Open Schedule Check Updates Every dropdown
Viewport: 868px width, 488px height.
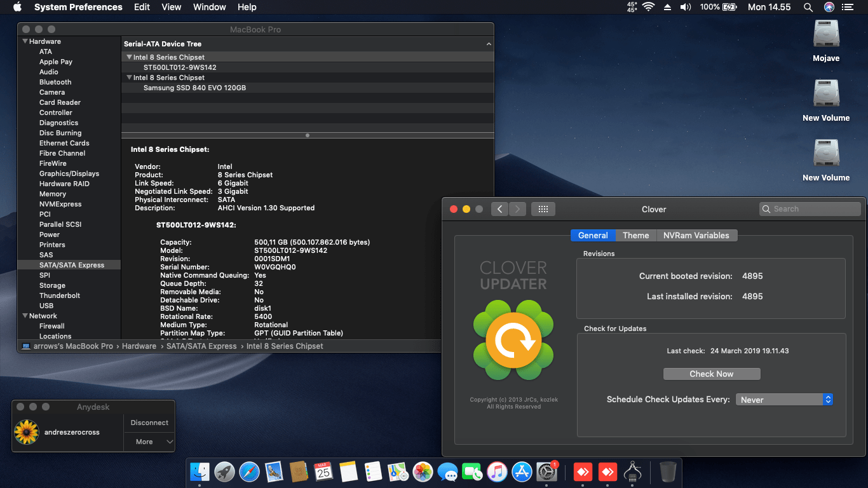(x=784, y=400)
